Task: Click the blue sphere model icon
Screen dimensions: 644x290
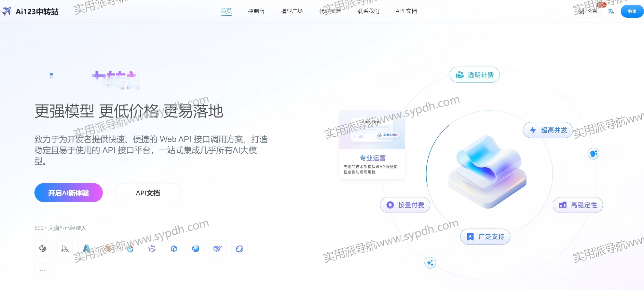Action: tap(196, 249)
